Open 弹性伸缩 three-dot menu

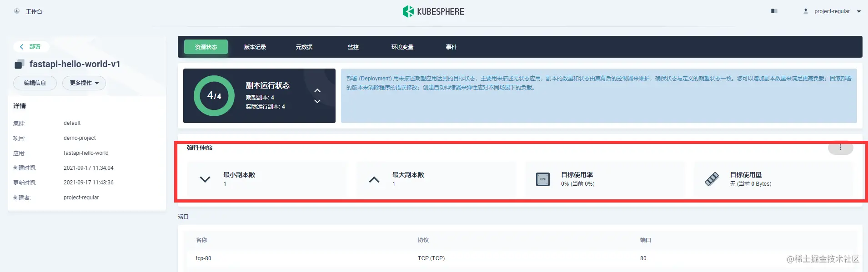[x=840, y=148]
